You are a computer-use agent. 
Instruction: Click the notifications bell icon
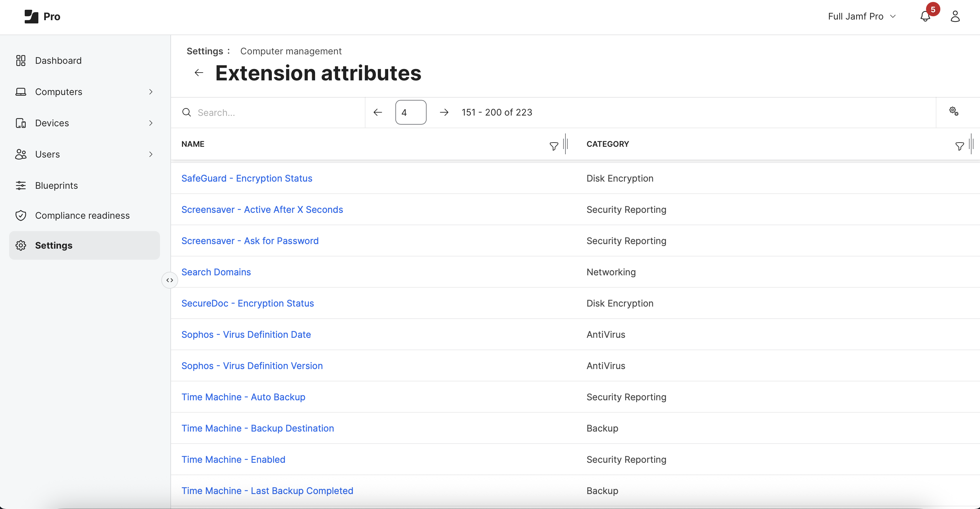point(925,16)
